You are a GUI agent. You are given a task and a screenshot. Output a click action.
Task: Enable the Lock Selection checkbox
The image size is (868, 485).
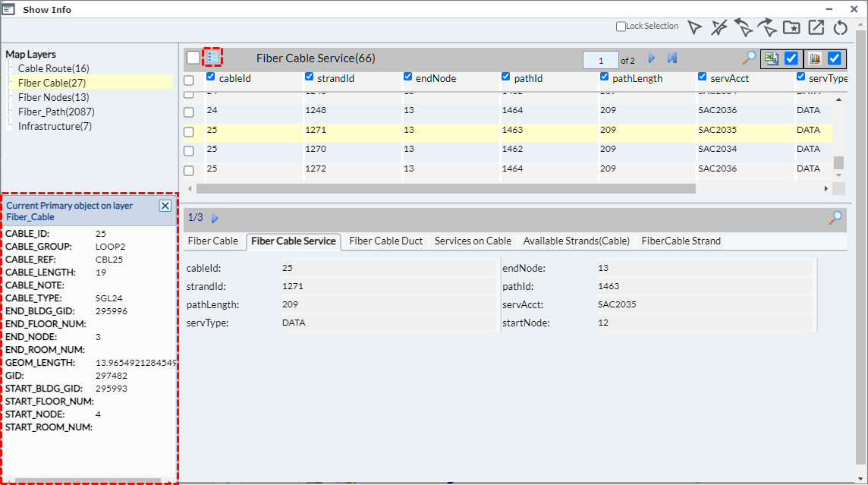[x=621, y=27]
